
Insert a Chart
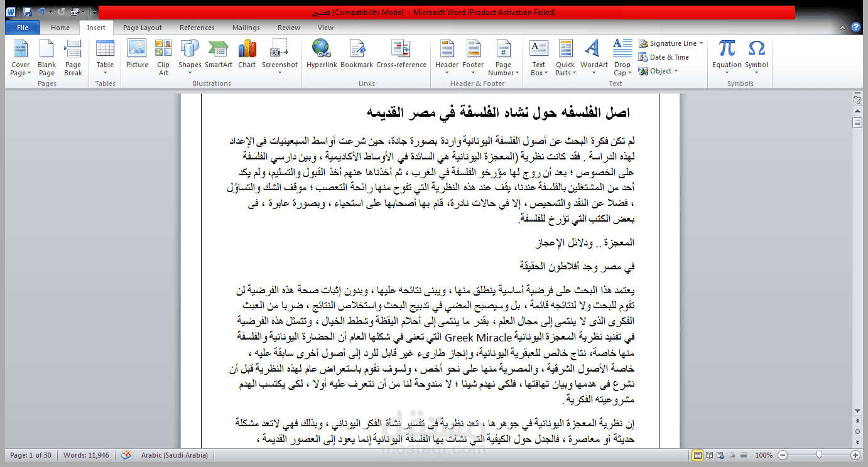[x=247, y=54]
